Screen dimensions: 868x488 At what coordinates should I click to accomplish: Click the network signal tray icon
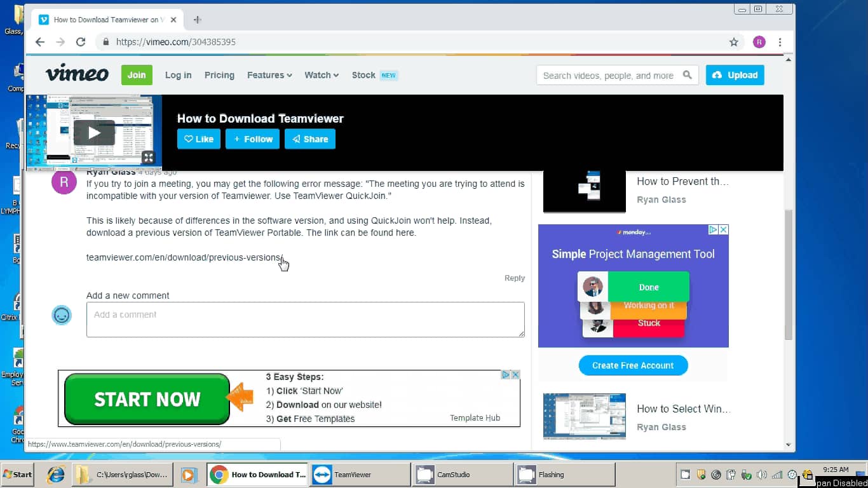pos(776,475)
